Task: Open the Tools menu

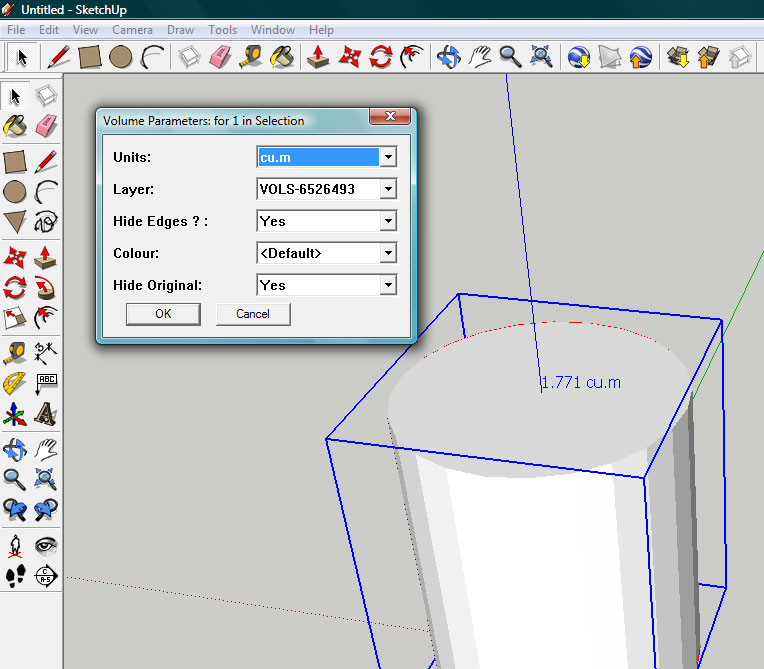Action: 222,30
